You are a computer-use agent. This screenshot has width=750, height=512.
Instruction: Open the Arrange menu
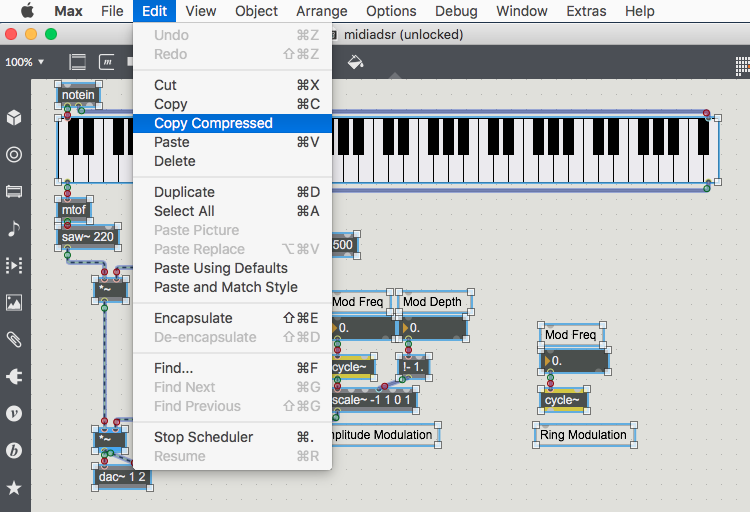pos(322,11)
